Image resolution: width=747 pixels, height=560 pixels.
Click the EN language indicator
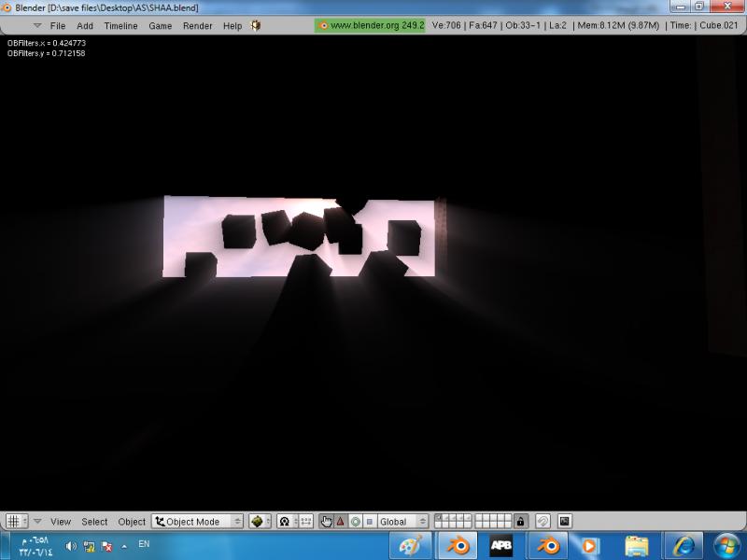pyautogui.click(x=144, y=543)
